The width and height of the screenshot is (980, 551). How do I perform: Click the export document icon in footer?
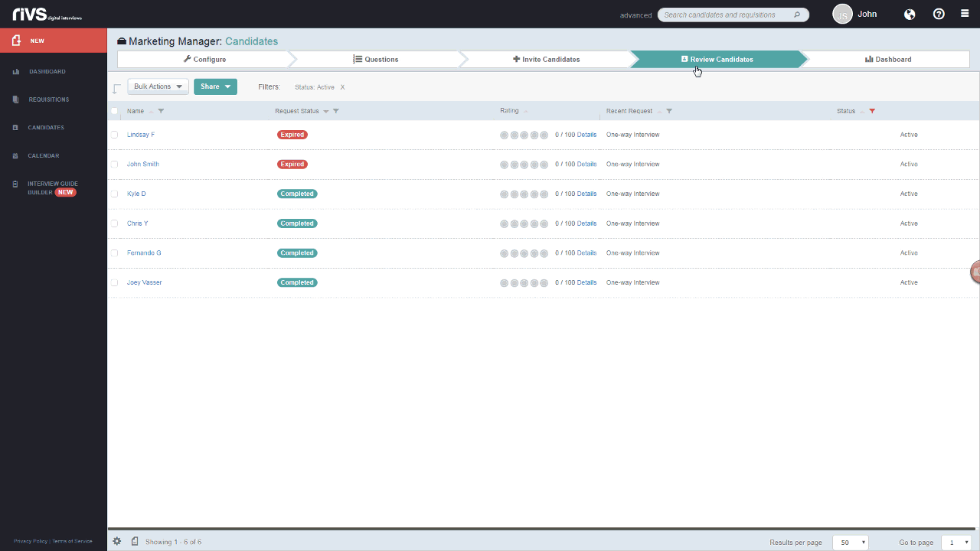(135, 541)
